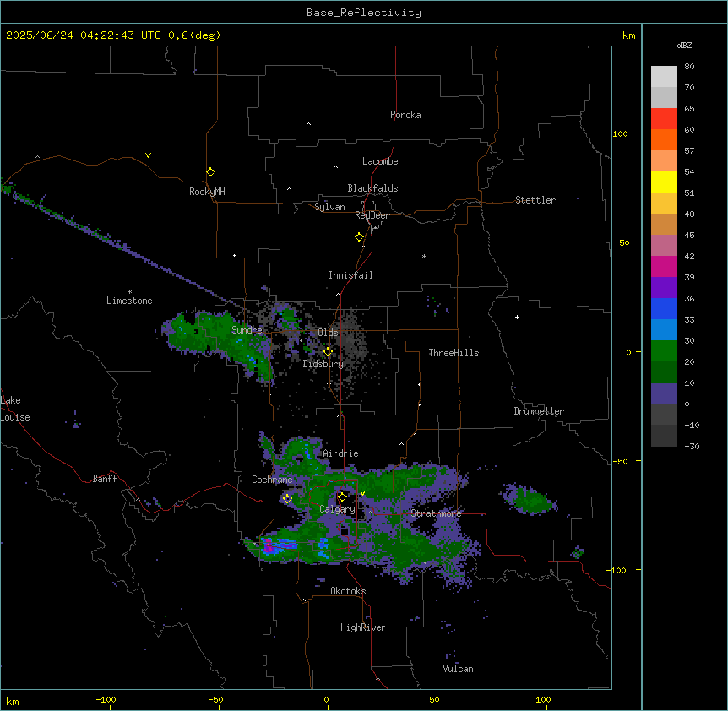
Task: Click the Airdrie label
Action: (x=340, y=453)
